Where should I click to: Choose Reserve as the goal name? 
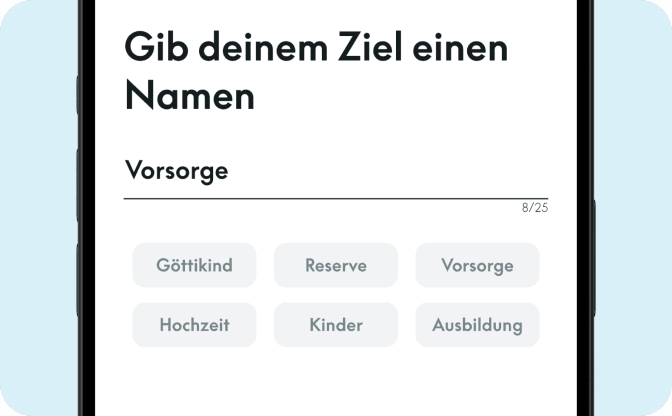[336, 265]
